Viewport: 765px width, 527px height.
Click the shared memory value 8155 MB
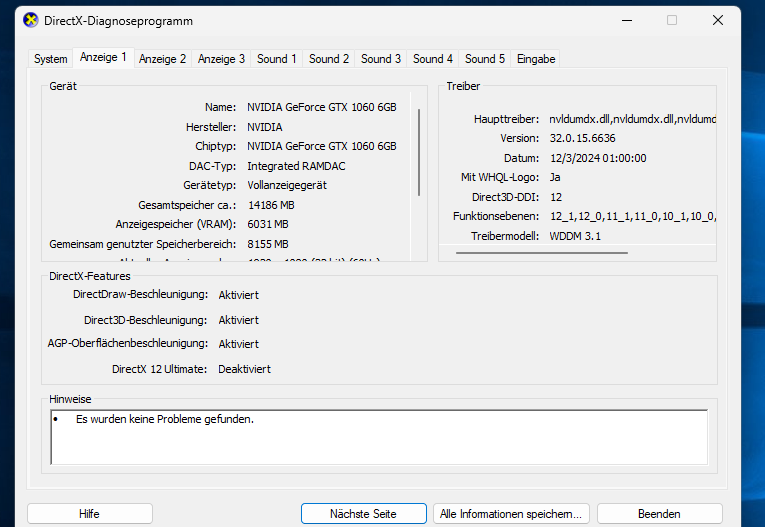(x=268, y=244)
